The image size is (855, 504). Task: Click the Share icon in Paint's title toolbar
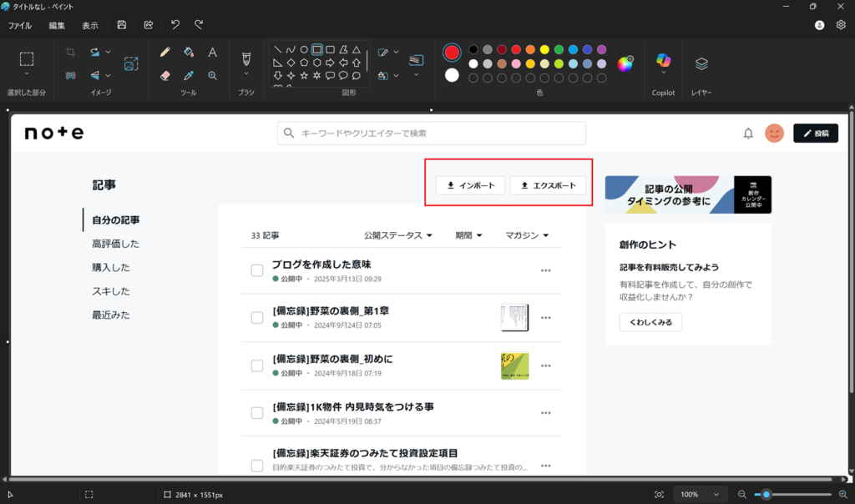point(149,25)
